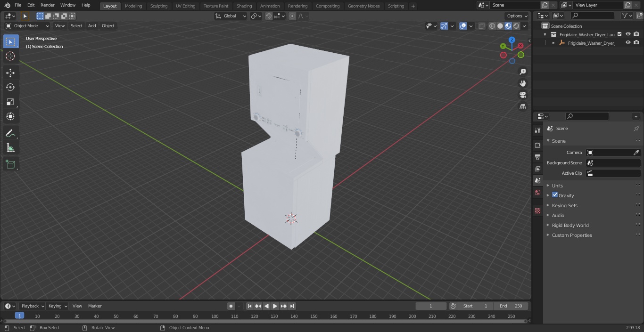Click the pan view hand icon
Screen dimensions: 644x332
point(522,83)
